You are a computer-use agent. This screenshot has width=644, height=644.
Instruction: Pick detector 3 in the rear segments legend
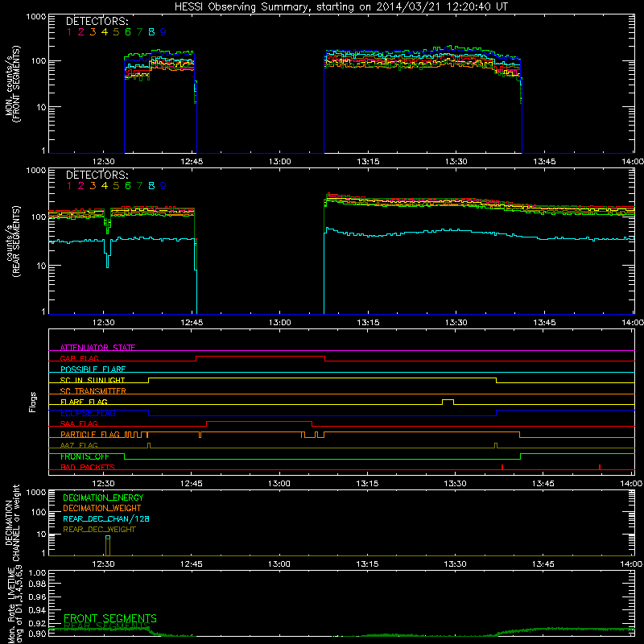[93, 186]
